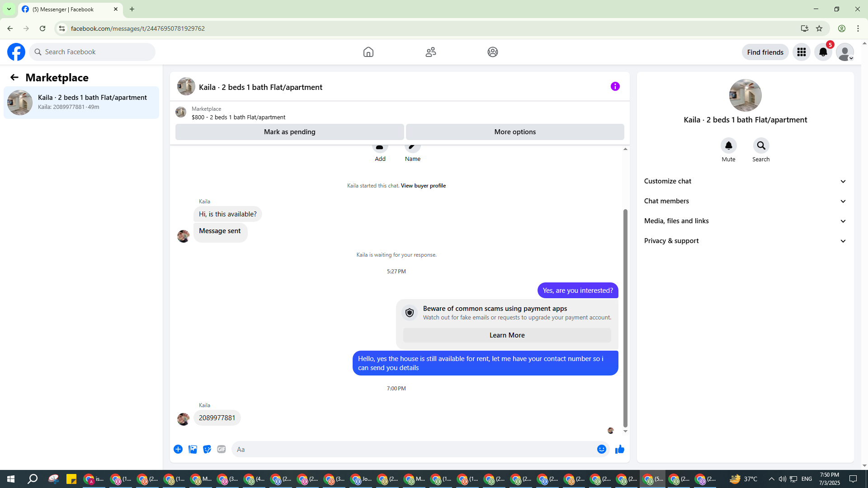Open Facebook notifications bell
Screen dimensions: 868x488
click(x=823, y=52)
